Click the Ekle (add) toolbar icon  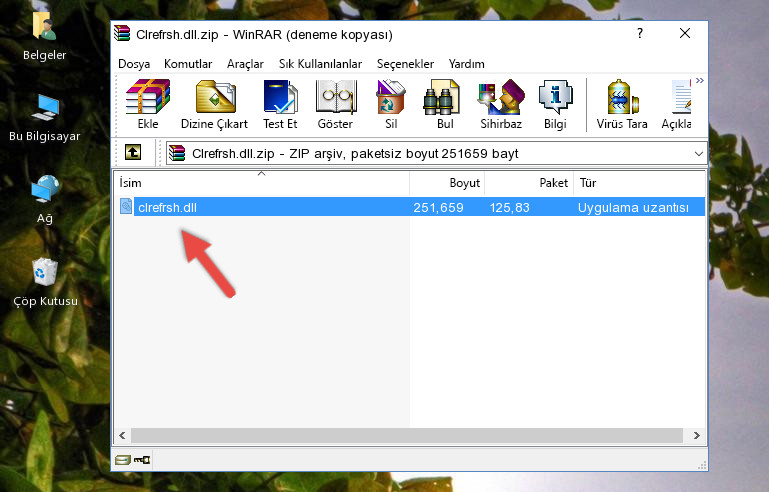point(148,104)
